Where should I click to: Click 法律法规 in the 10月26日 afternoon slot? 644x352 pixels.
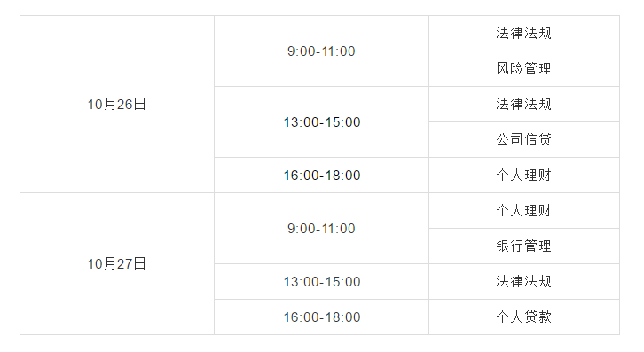point(523,104)
